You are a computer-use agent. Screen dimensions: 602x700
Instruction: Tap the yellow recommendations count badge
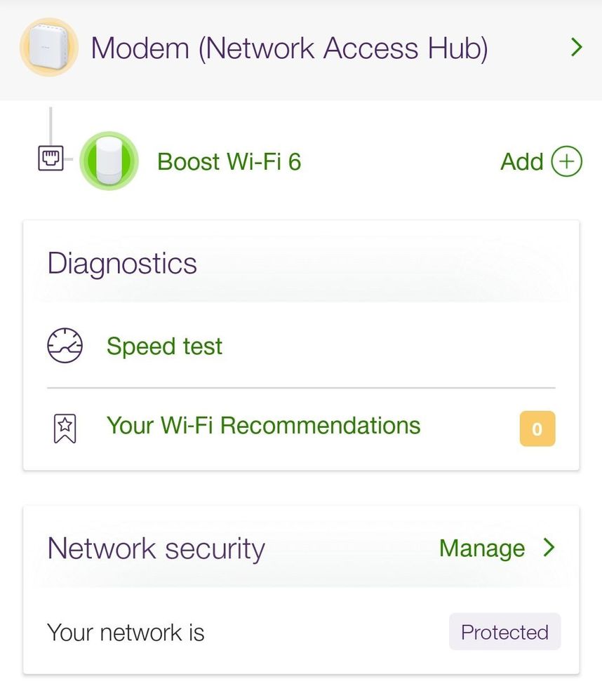[537, 429]
